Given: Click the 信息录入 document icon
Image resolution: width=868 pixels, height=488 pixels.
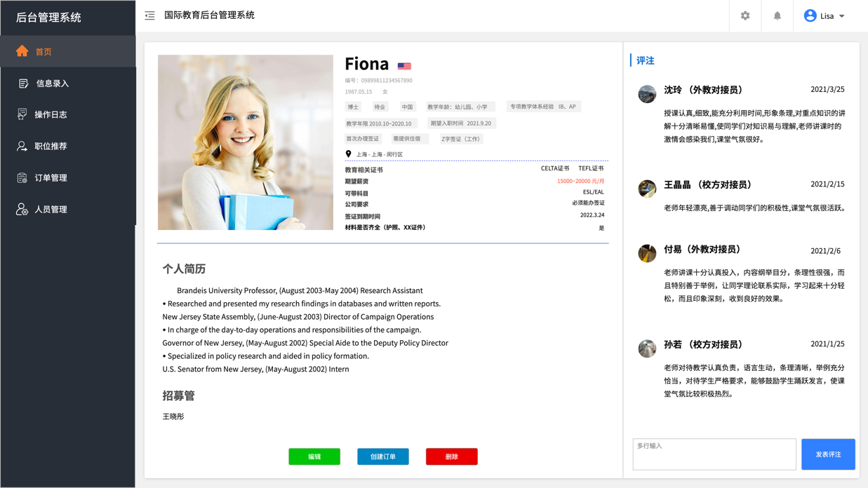Looking at the screenshot, I should (23, 83).
